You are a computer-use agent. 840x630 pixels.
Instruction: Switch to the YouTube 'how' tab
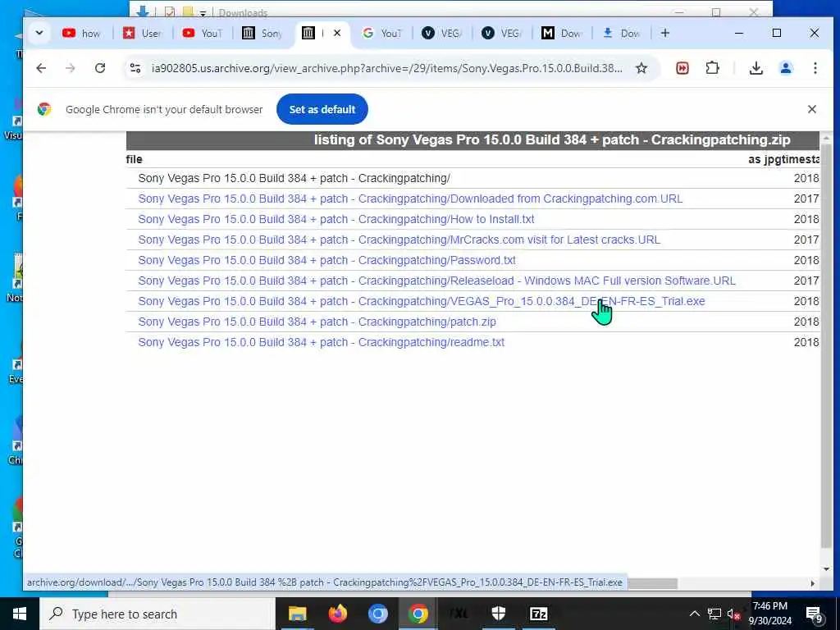click(x=81, y=33)
